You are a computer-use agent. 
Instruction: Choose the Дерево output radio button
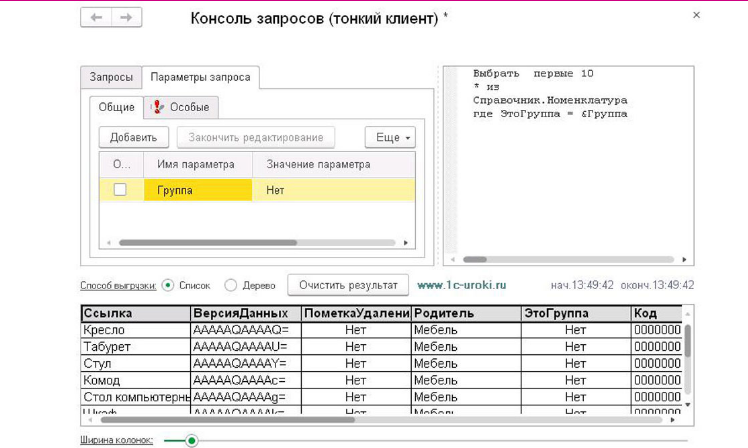[x=231, y=285]
